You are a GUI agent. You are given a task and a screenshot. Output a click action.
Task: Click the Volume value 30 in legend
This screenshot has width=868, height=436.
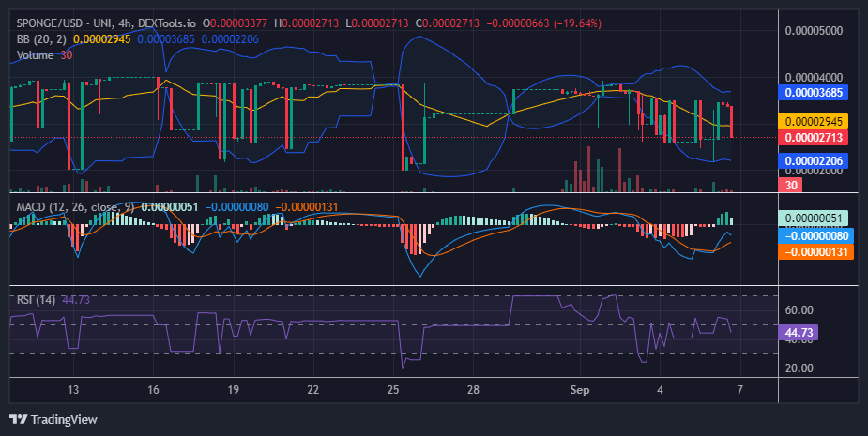pos(67,55)
